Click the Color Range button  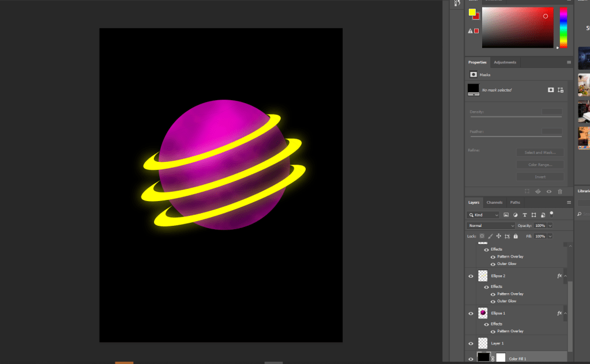(540, 165)
